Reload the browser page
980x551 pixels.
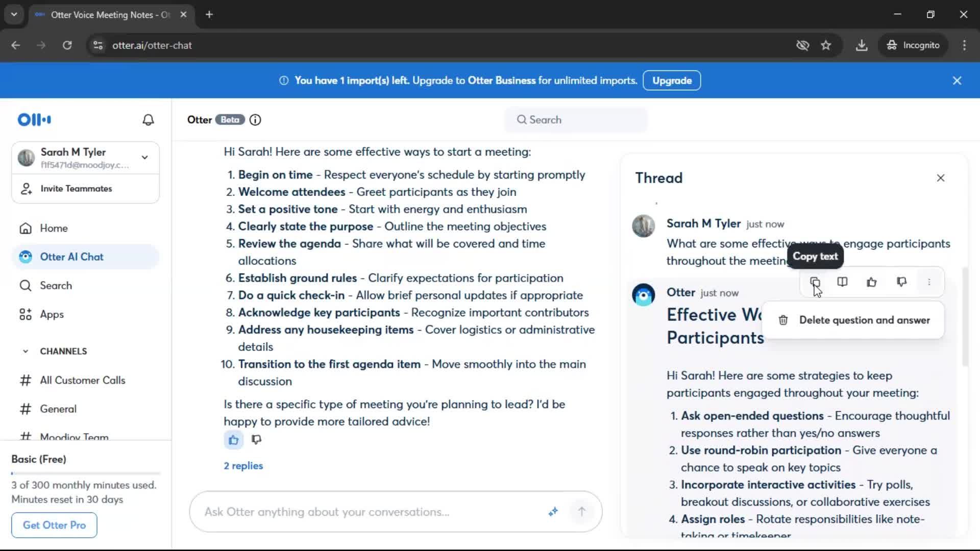pyautogui.click(x=67, y=45)
